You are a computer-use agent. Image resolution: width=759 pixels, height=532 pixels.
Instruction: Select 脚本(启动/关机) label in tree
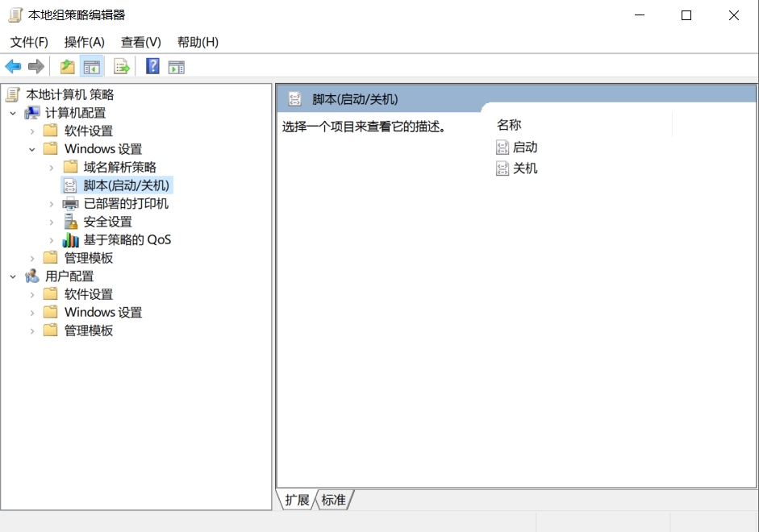point(127,185)
